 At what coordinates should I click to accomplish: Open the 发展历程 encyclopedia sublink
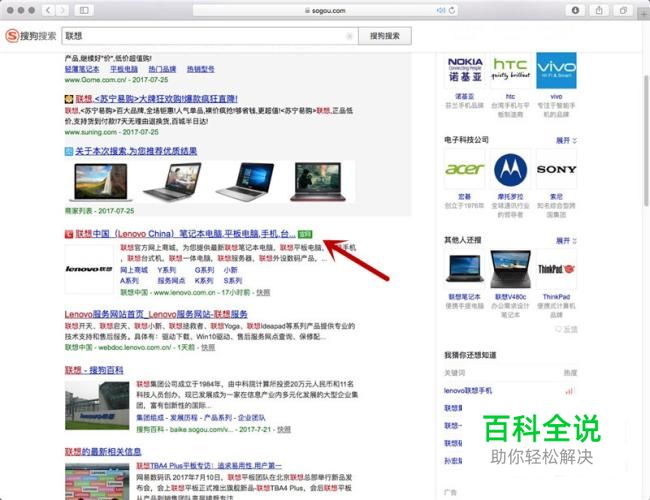coord(184,418)
